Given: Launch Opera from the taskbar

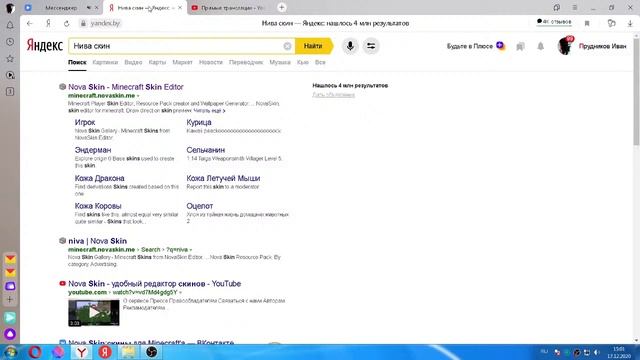Looking at the screenshot, I should 35,352.
